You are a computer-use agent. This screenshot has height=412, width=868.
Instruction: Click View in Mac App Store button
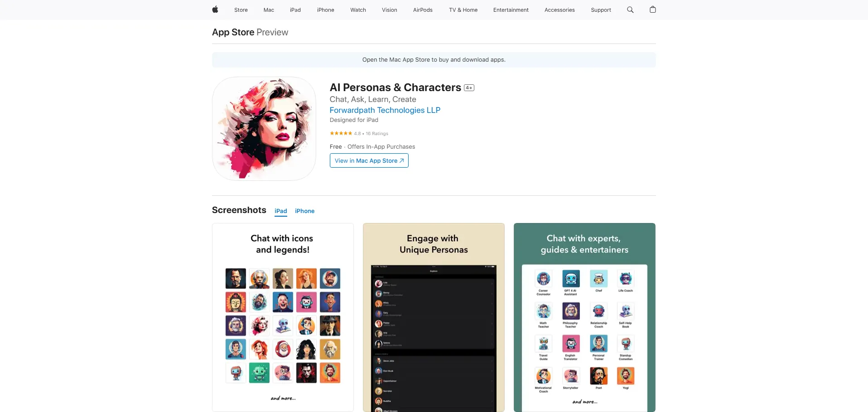pyautogui.click(x=369, y=160)
